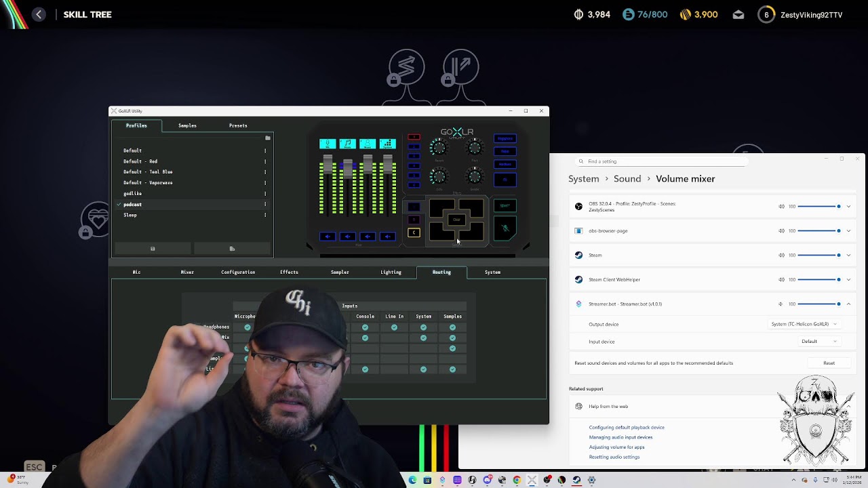Expand the Steam volume entry
Screen dimensions: 868x488
click(848, 256)
